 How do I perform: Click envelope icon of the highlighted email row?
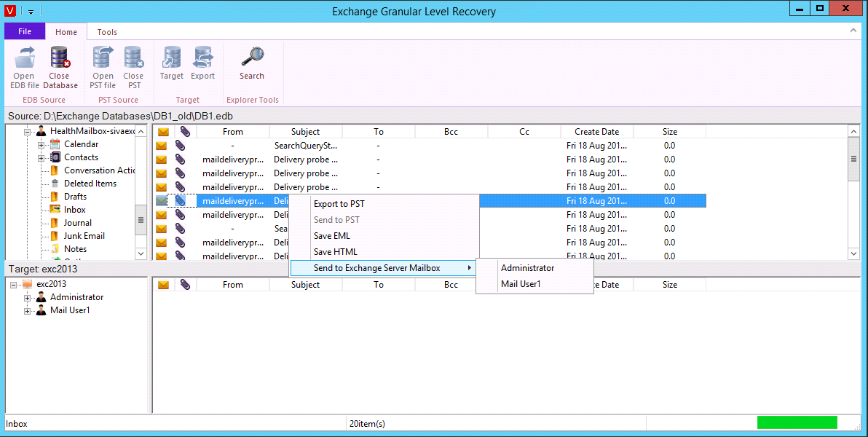(x=162, y=201)
